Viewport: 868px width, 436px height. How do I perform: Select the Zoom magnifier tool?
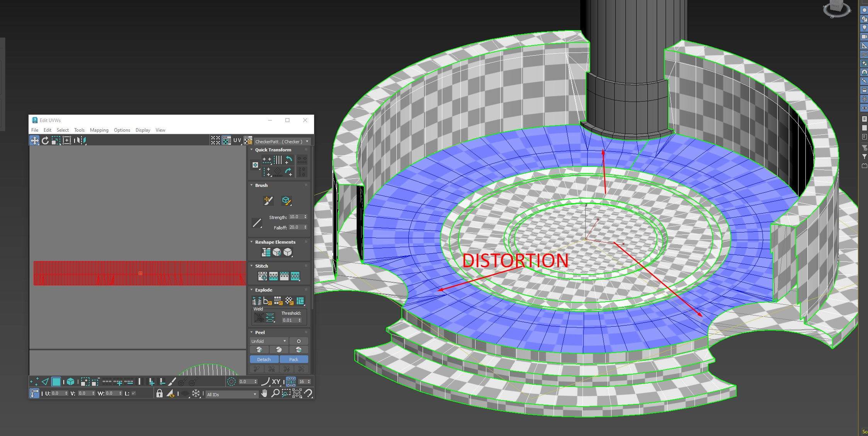point(275,393)
